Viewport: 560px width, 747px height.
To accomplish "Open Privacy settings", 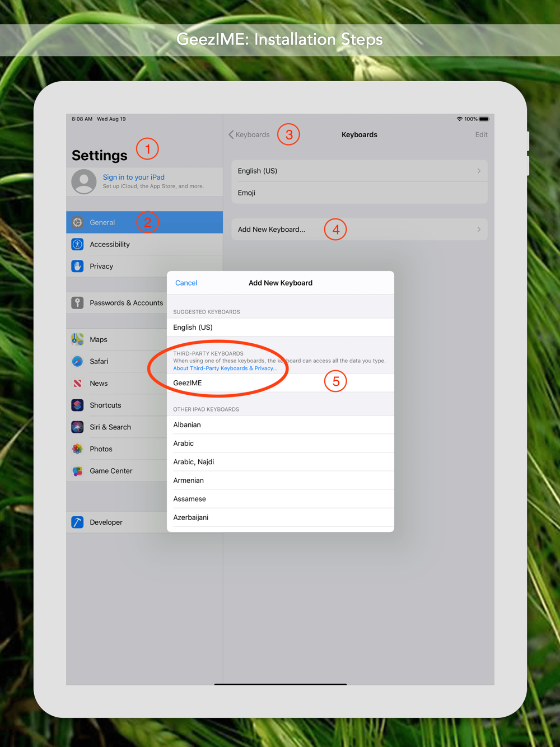I will 144,266.
